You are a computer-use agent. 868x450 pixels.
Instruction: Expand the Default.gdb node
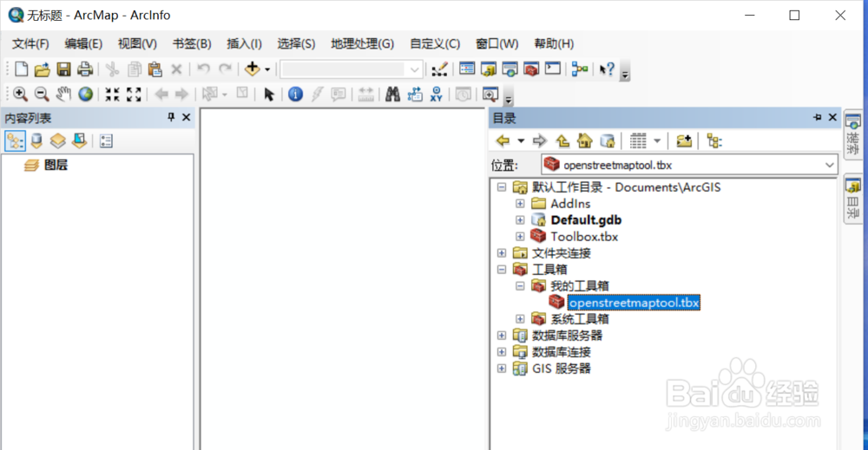coord(520,220)
